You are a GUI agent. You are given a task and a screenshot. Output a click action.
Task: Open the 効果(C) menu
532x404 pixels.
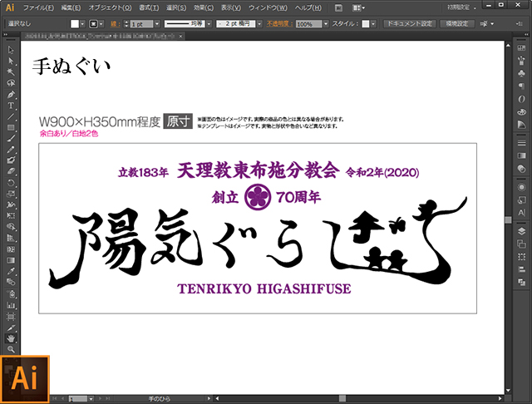(204, 7)
